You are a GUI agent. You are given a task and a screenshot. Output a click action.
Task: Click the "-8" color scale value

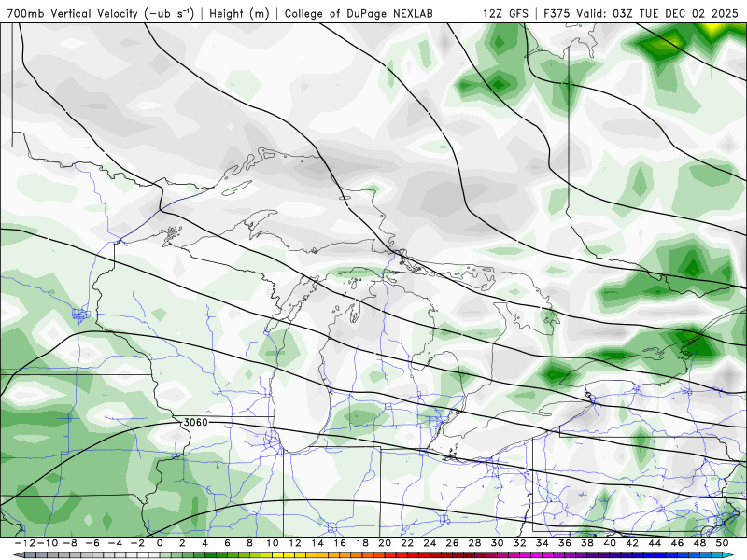69,543
